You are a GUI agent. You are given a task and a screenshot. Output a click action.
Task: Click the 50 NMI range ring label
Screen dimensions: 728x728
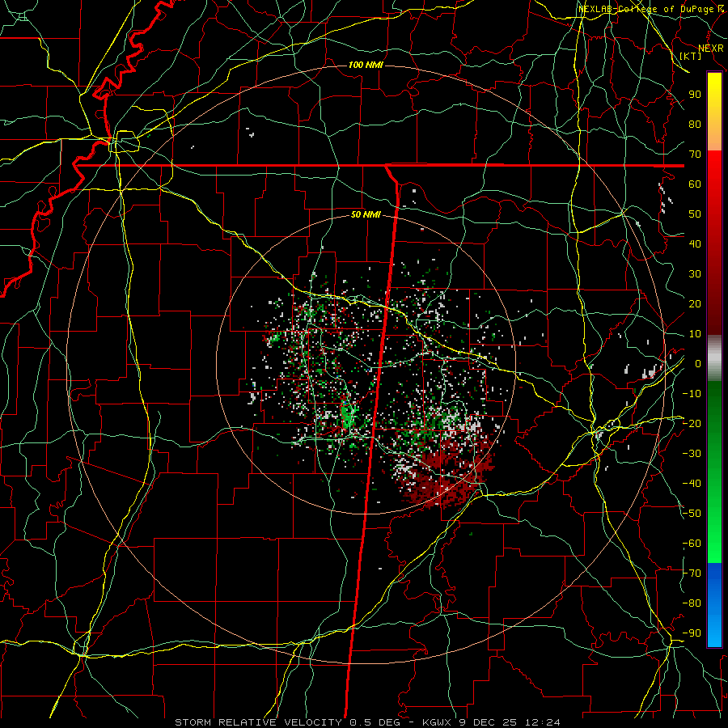point(366,214)
